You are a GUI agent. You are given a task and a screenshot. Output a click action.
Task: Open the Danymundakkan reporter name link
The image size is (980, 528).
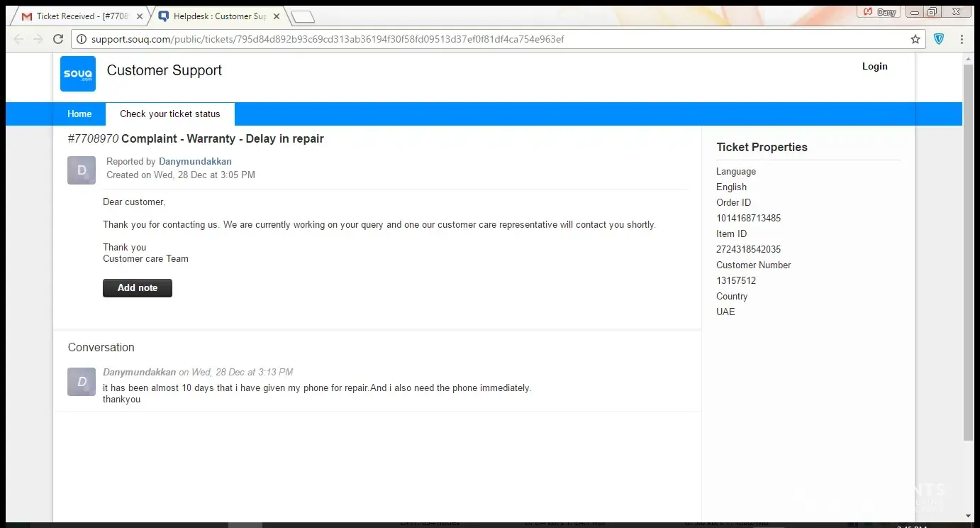click(x=195, y=162)
